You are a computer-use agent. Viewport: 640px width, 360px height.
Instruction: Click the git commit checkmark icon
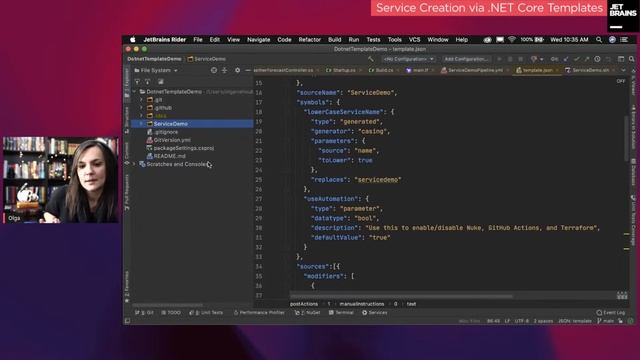pos(576,59)
